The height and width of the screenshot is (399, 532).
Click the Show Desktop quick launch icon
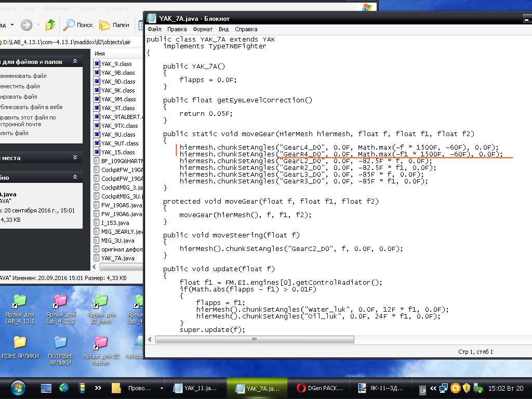(x=46, y=388)
